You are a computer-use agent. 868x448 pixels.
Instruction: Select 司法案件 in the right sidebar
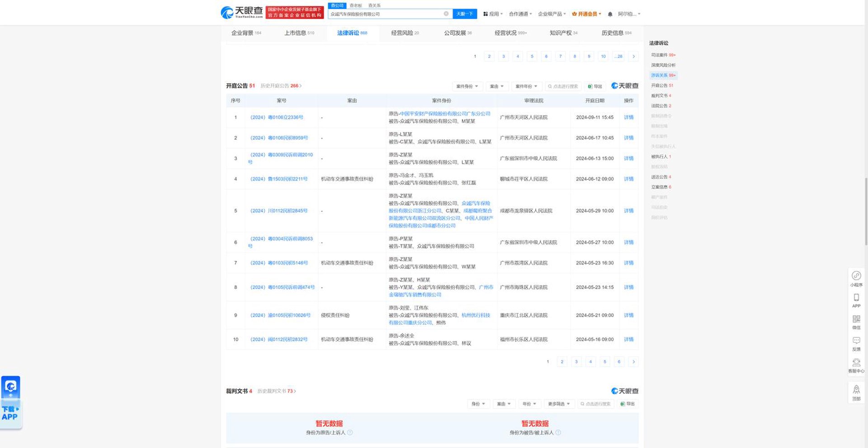pyautogui.click(x=663, y=55)
